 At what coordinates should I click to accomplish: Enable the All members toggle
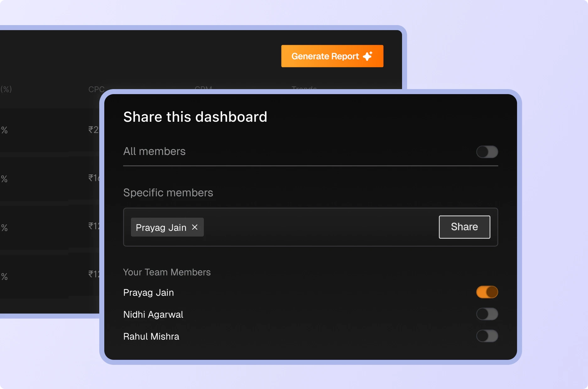click(487, 152)
